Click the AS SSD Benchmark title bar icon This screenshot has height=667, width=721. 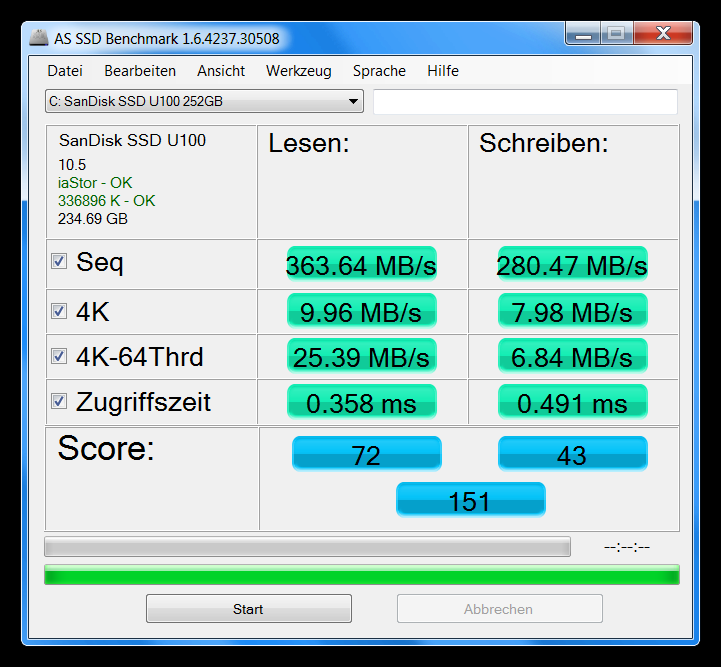pos(38,39)
